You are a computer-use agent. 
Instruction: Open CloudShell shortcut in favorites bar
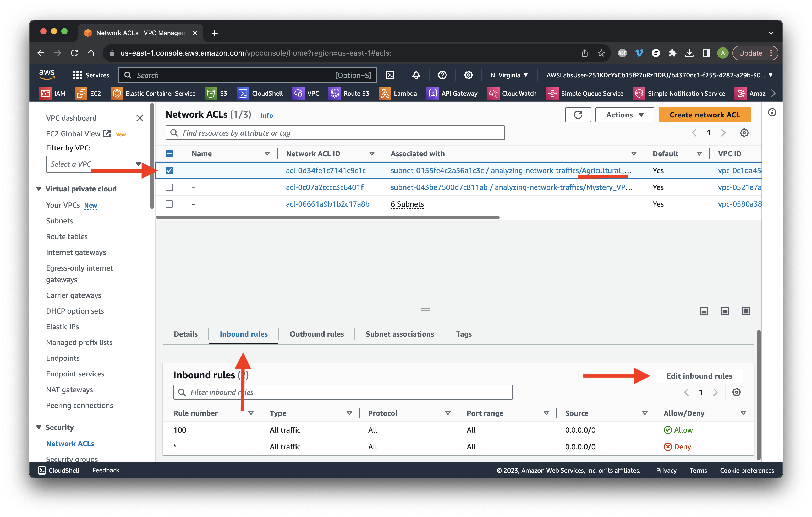click(x=260, y=94)
